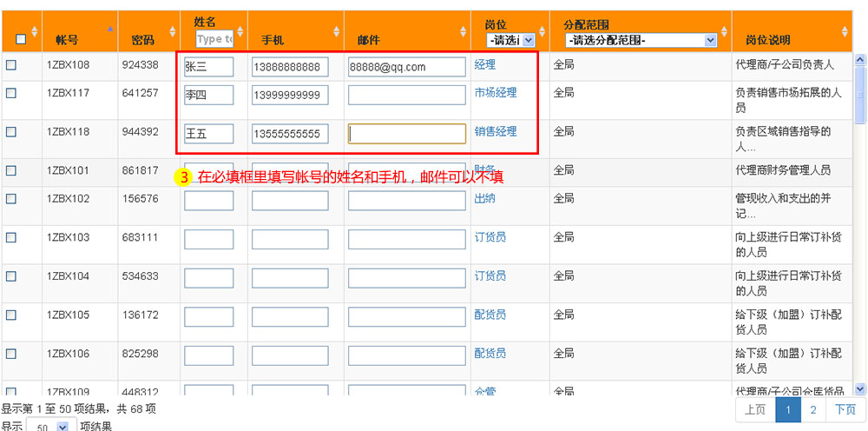The image size is (868, 431).
Task: Open the 岗位 filter dropdown
Action: [510, 40]
